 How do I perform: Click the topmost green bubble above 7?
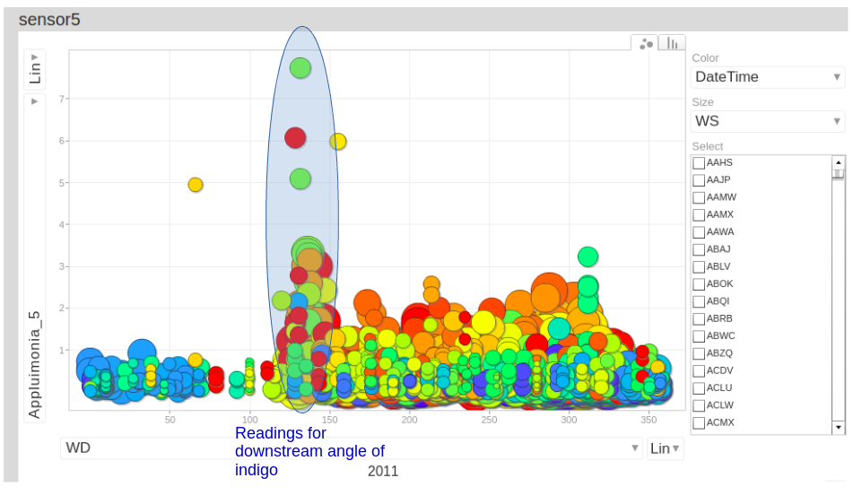pos(300,67)
